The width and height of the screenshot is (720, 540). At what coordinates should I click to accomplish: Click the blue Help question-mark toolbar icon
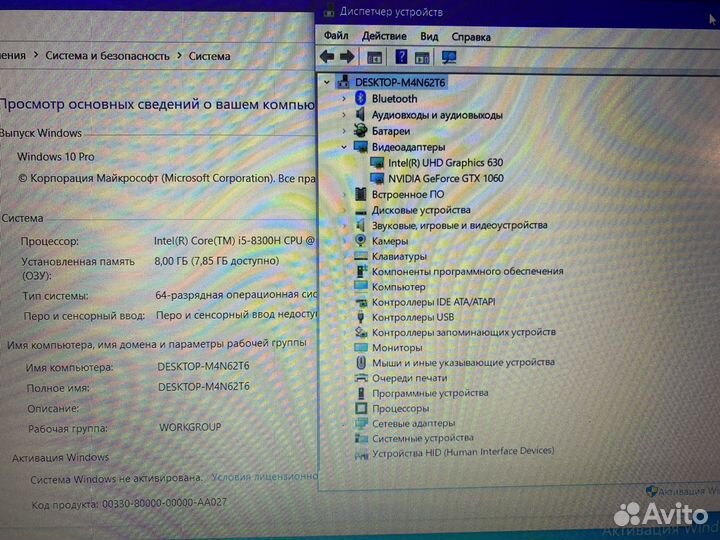click(x=401, y=57)
